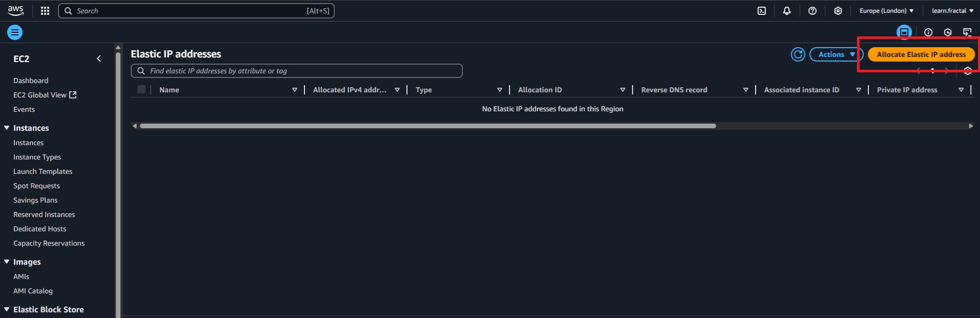Open the EC2 Global View external link icon
Viewport: 980px width, 318px height.
point(73,95)
